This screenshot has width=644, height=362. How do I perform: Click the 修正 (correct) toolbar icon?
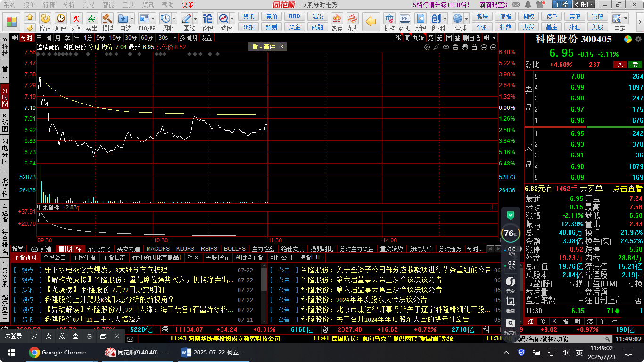pos(45,18)
